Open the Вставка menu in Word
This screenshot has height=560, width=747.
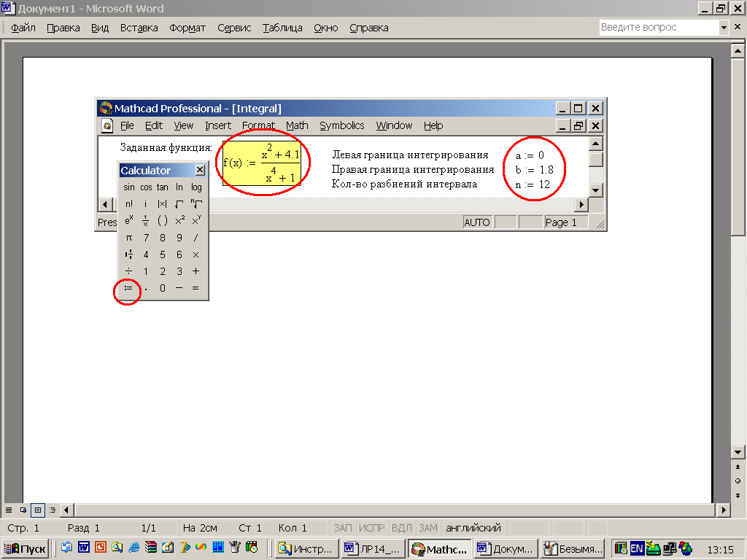(x=139, y=28)
